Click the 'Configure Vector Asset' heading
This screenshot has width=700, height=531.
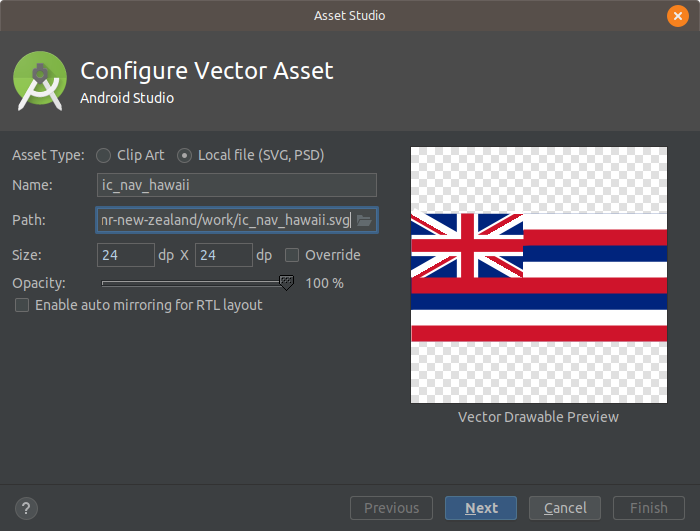(x=207, y=71)
